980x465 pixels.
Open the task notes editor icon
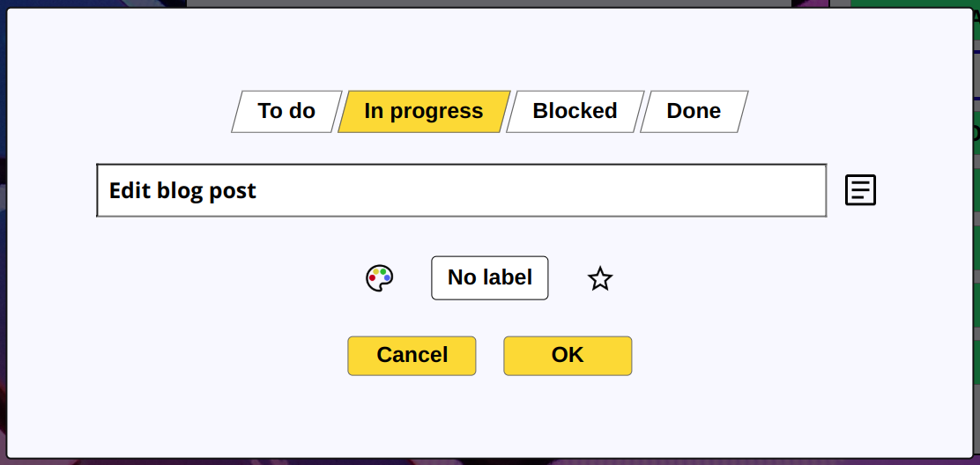(x=860, y=189)
